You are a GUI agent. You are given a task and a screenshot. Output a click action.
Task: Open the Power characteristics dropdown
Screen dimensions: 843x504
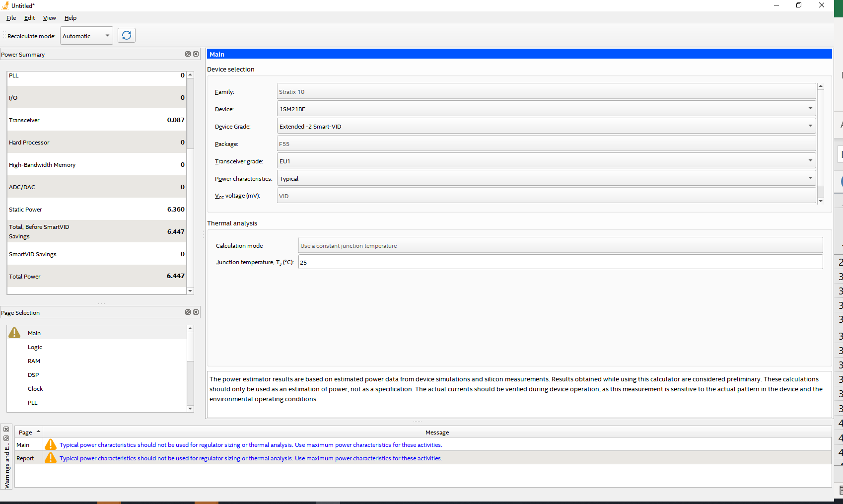click(547, 178)
